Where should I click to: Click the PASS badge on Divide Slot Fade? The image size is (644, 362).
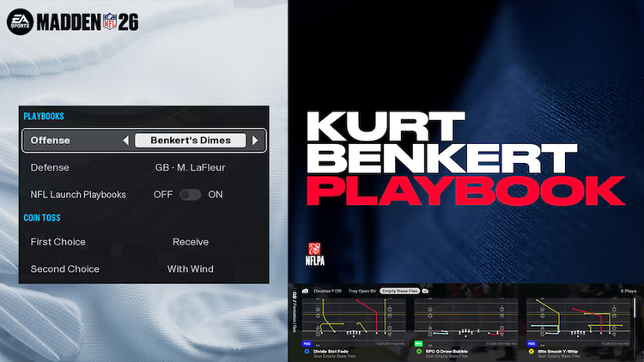point(307,343)
